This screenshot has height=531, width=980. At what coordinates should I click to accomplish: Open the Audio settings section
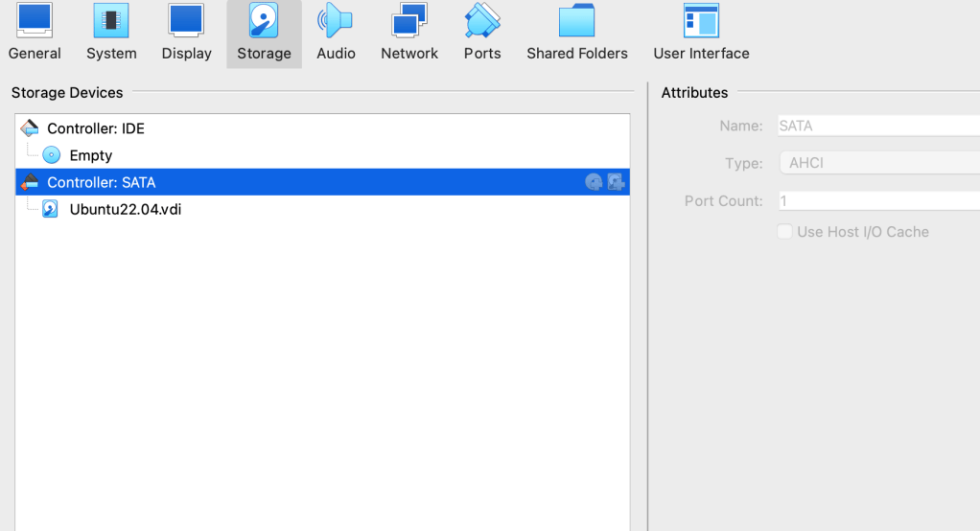(336, 34)
